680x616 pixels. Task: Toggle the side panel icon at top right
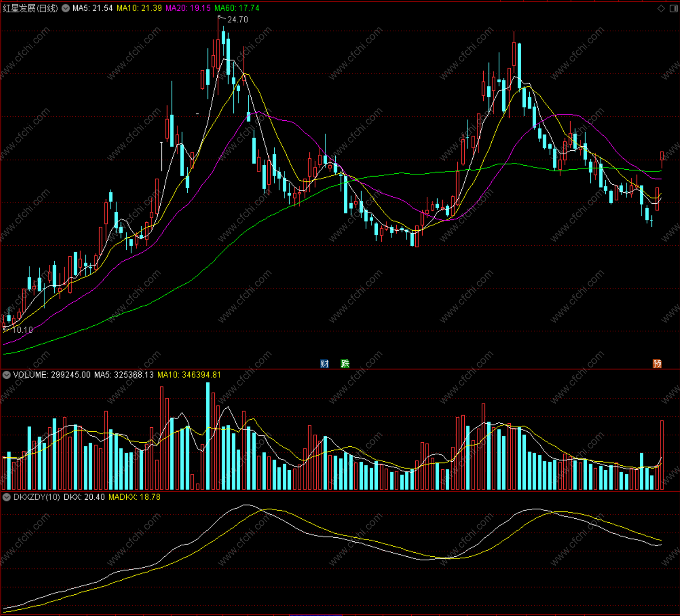point(673,9)
